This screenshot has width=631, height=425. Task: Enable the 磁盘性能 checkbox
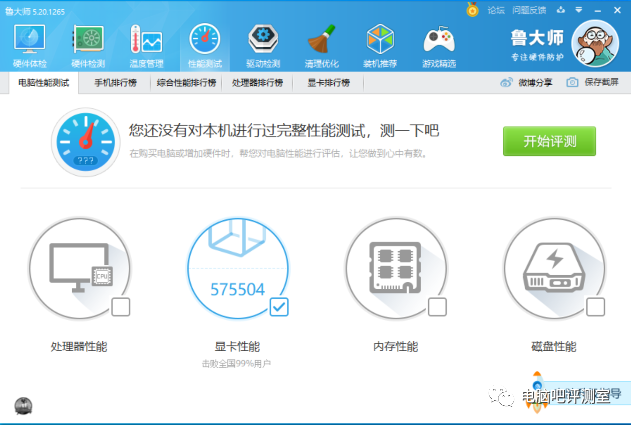pyautogui.click(x=596, y=307)
